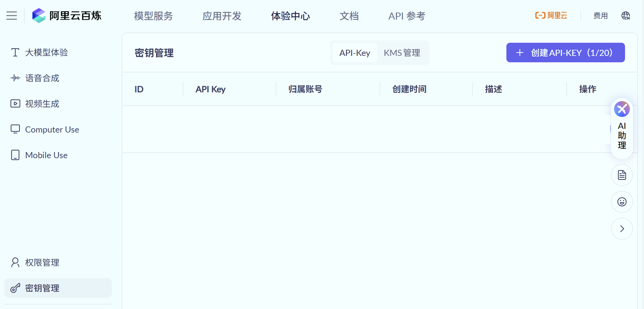Expand the floating right arrow button
This screenshot has height=309, width=644.
pyautogui.click(x=622, y=229)
